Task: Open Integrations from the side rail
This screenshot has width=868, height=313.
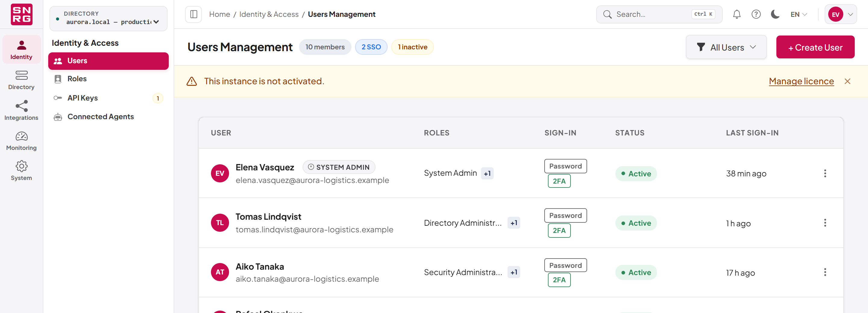Action: 21,110
